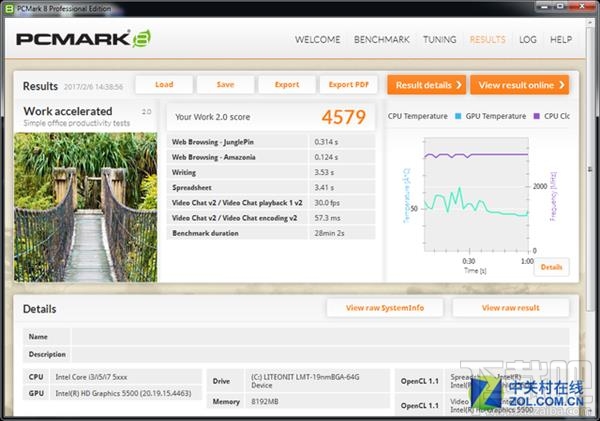This screenshot has width=600, height=421.
Task: Select the Spreadsheet result row
Action: click(271, 188)
